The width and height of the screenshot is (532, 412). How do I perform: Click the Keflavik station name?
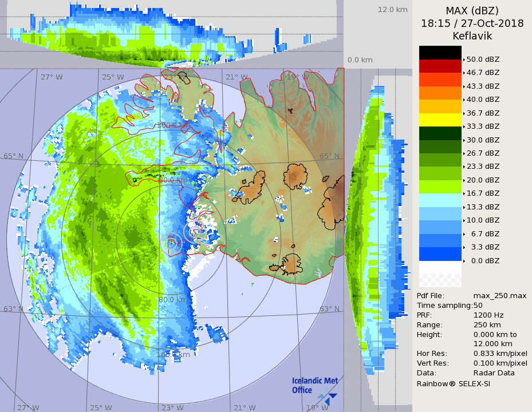click(472, 36)
